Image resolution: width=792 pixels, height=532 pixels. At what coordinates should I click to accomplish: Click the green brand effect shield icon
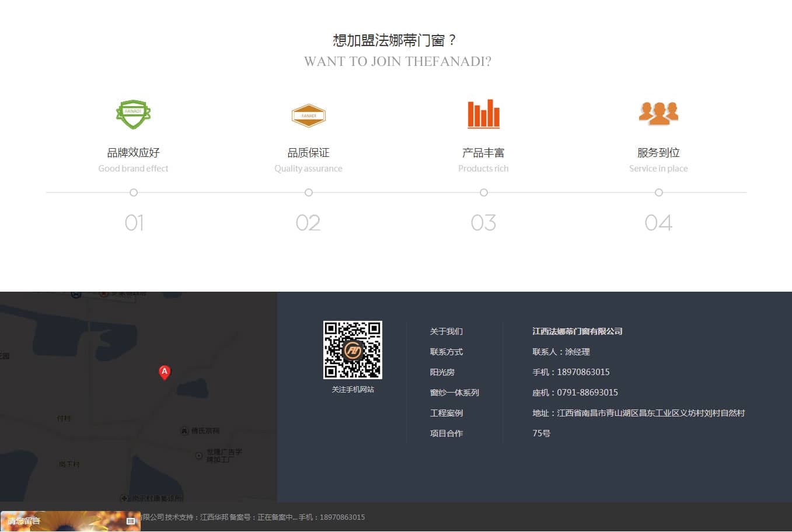[133, 114]
